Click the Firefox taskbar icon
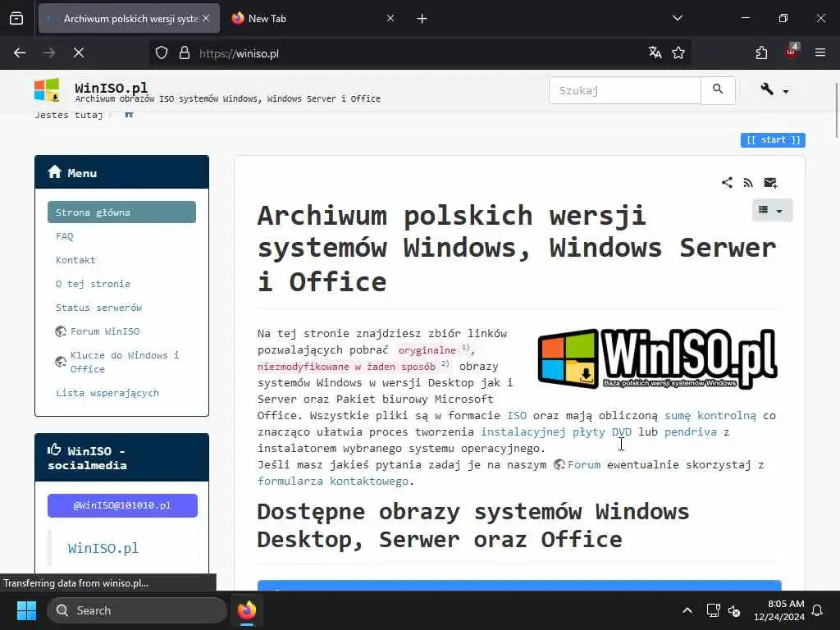The width and height of the screenshot is (840, 630). (247, 610)
